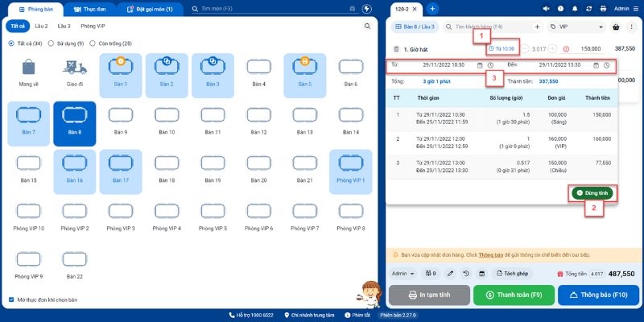Open the Admin hamburger menu at top right

click(636, 9)
